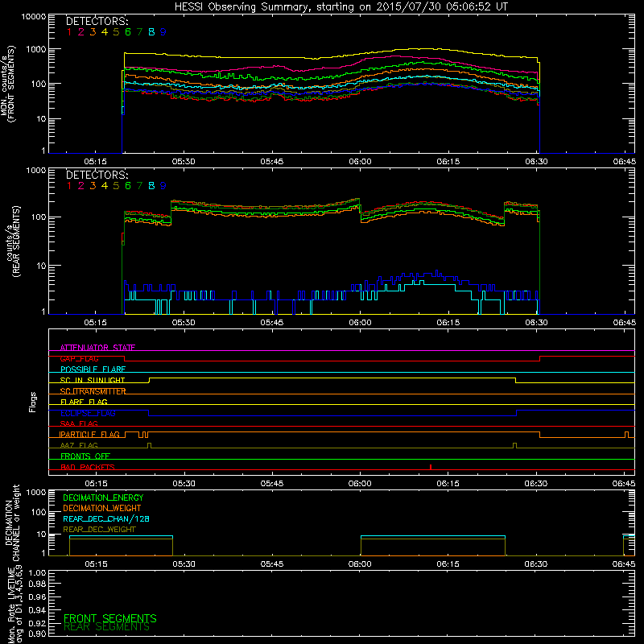Click the SAA_FLAG label
Viewport: 644px width, 644px height.
79,423
